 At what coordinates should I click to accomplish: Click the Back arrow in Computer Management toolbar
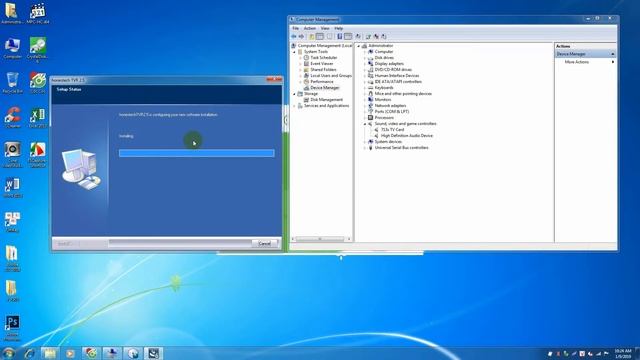[x=293, y=36]
